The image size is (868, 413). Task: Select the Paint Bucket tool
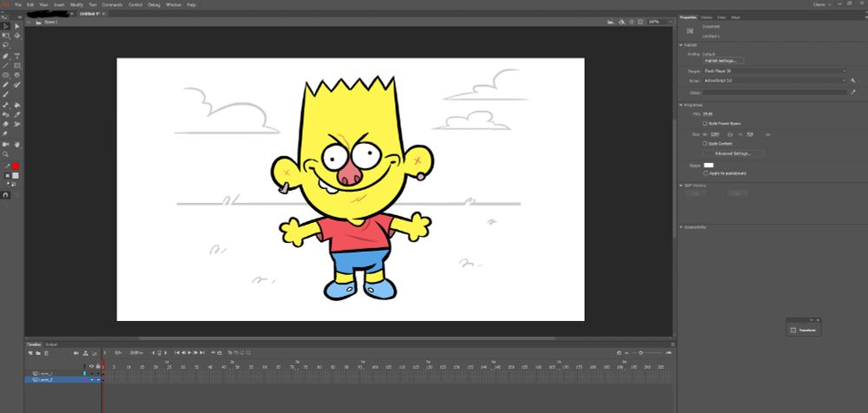[17, 105]
